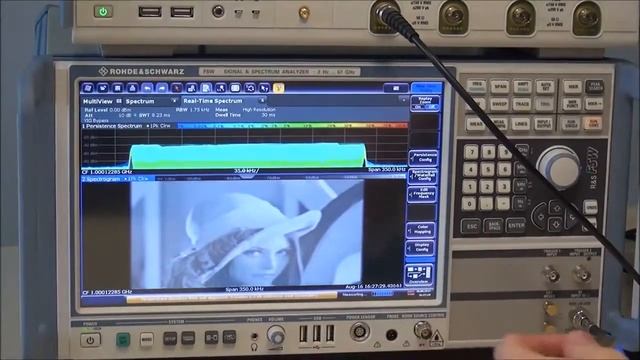Push the AUTO SET hardkey
Viewport: 640px width, 360px height.
(545, 87)
